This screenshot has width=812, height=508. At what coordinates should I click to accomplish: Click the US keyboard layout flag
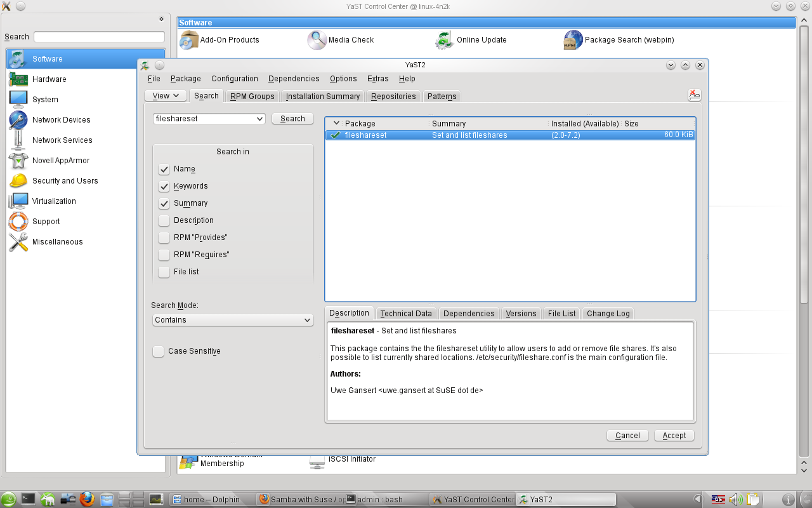(718, 500)
